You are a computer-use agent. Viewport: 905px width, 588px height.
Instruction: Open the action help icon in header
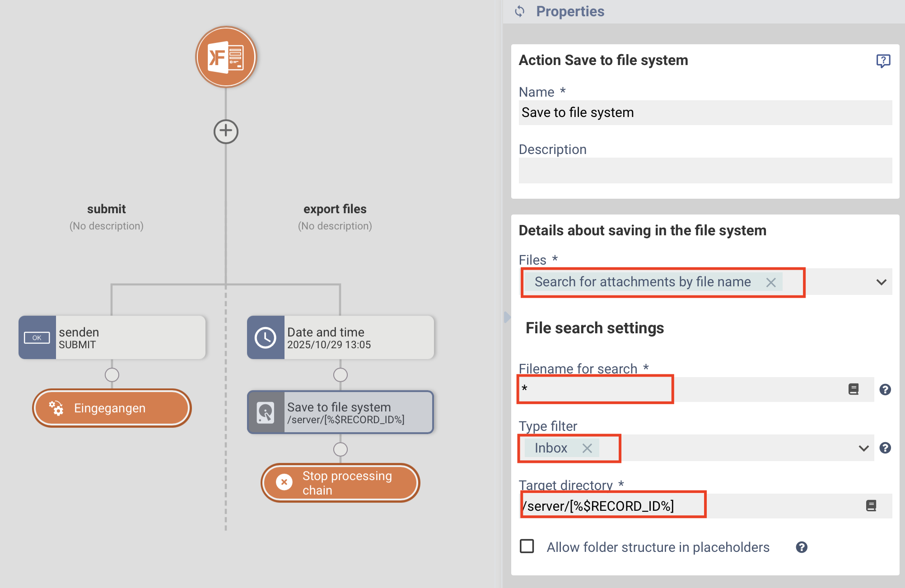point(883,61)
